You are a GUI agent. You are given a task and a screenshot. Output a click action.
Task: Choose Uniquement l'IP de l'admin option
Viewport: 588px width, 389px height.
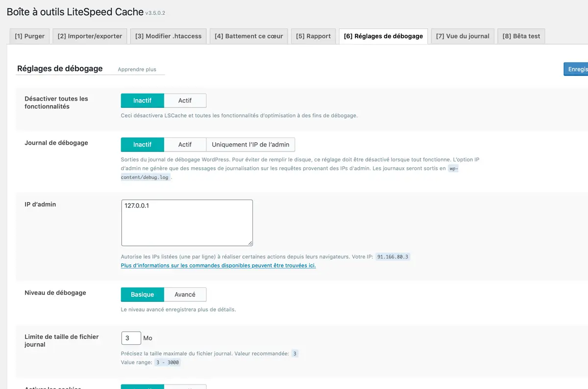tap(250, 145)
